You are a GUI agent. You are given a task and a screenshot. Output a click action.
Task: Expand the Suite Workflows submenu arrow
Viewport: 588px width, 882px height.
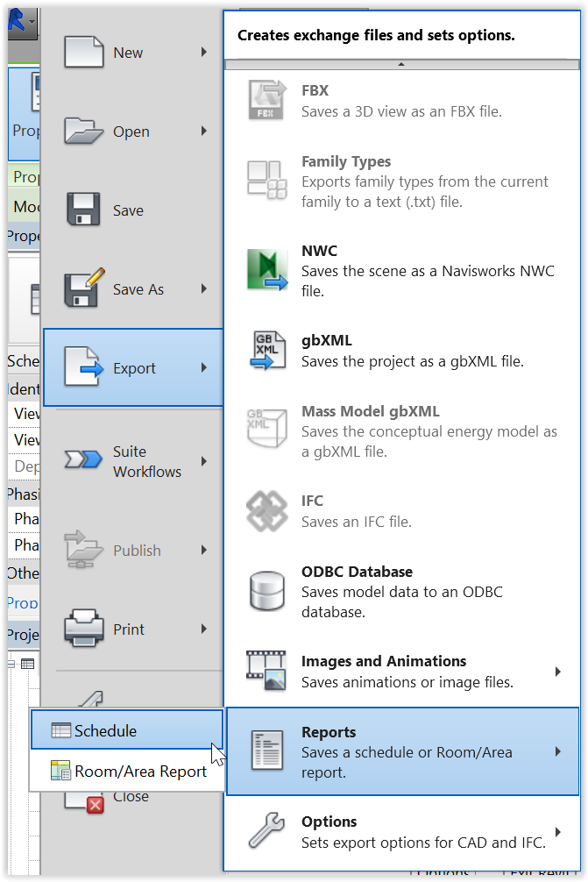coord(204,460)
